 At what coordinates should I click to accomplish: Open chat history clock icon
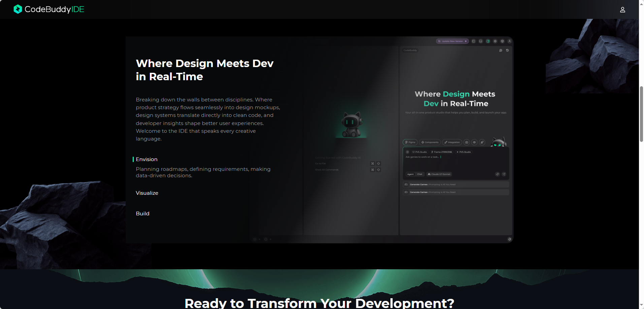tap(507, 50)
